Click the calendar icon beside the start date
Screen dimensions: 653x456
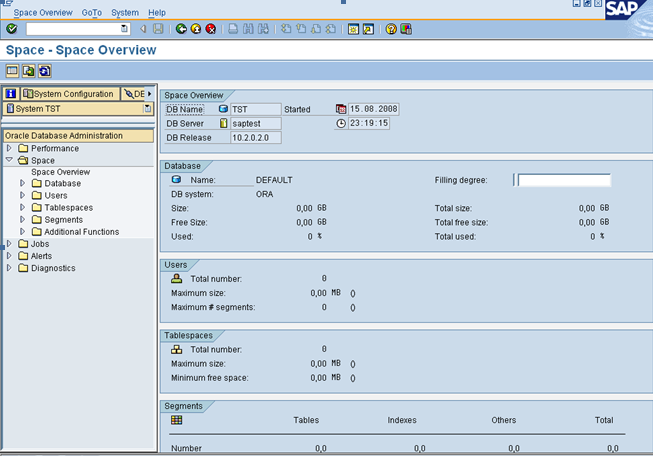(x=341, y=109)
